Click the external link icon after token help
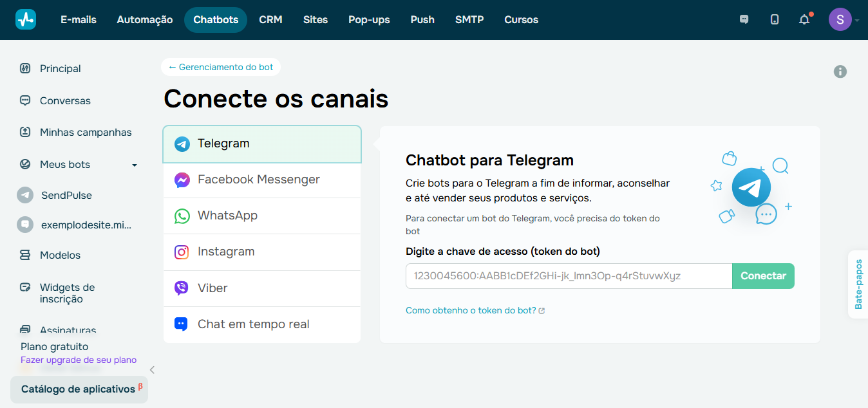The image size is (868, 408). click(542, 311)
